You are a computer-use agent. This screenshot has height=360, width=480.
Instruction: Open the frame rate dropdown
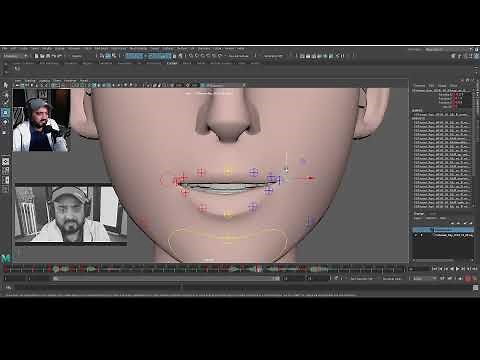coord(424,278)
